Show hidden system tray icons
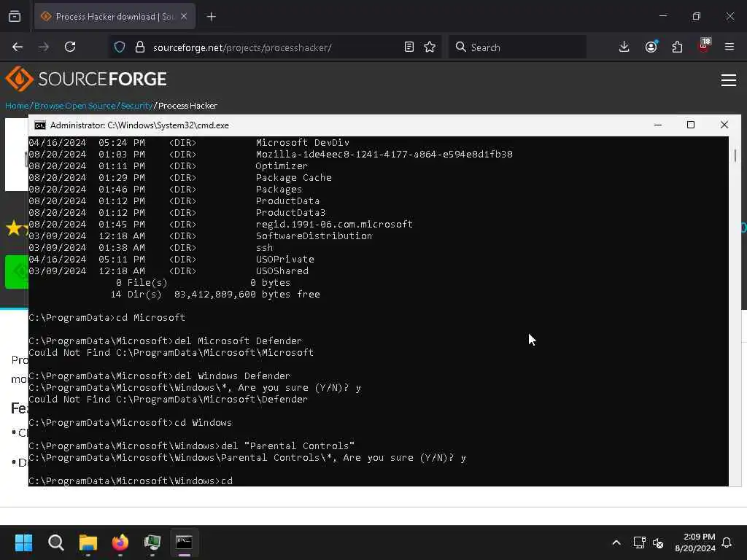The image size is (747, 560). click(616, 542)
